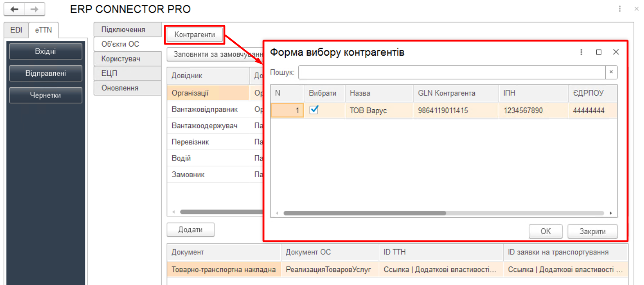Open the Підключення settings section
The height and width of the screenshot is (285, 644).
(x=123, y=30)
